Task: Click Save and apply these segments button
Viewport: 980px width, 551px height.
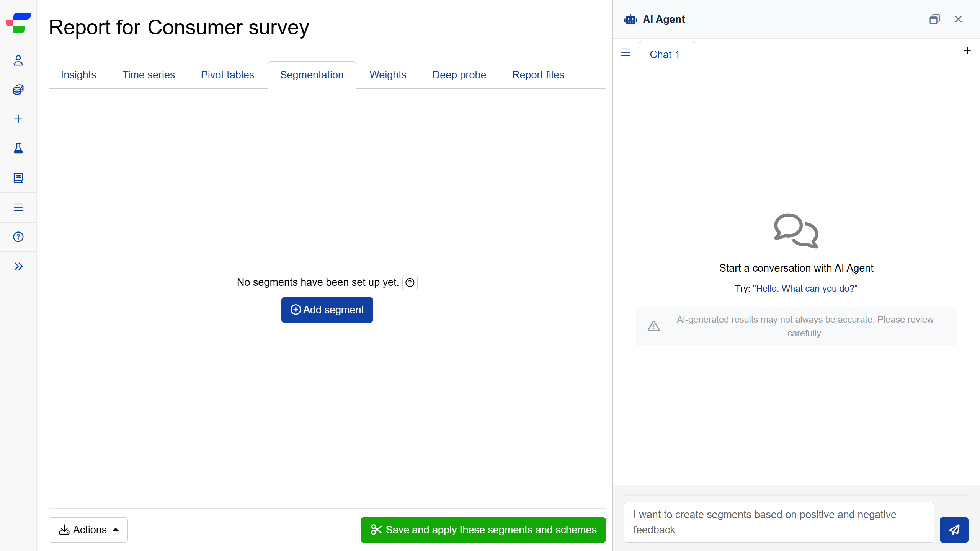Action: click(483, 530)
